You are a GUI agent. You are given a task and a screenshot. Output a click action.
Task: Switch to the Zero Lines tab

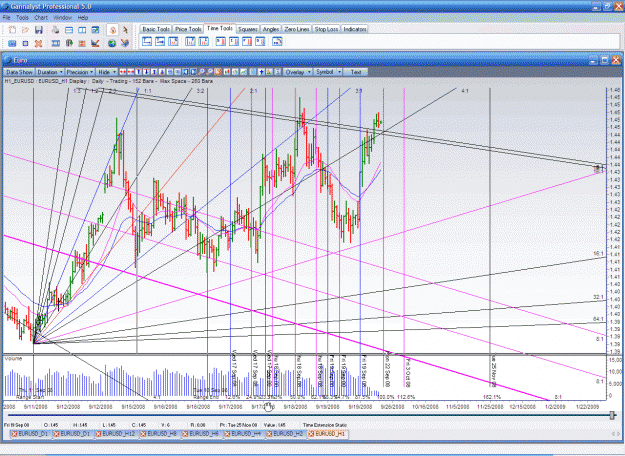tap(297, 29)
